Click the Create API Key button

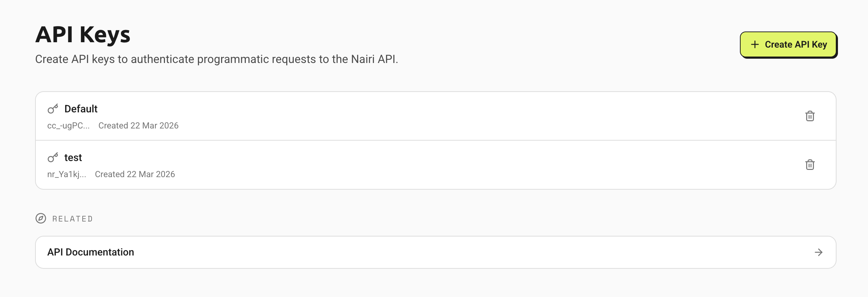[789, 44]
